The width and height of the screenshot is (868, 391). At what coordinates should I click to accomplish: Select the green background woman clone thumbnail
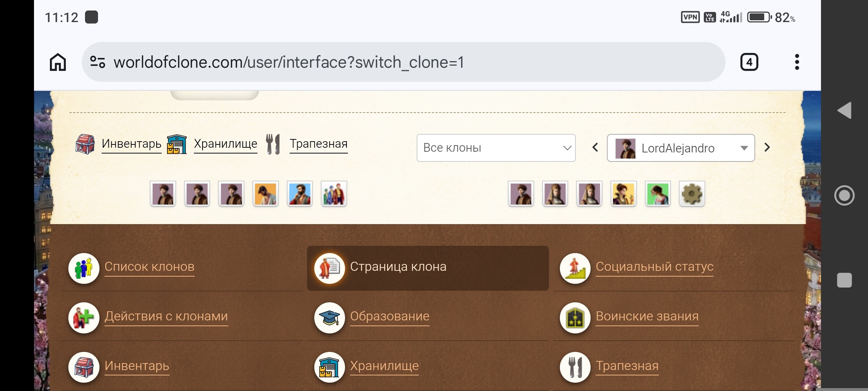pyautogui.click(x=658, y=194)
